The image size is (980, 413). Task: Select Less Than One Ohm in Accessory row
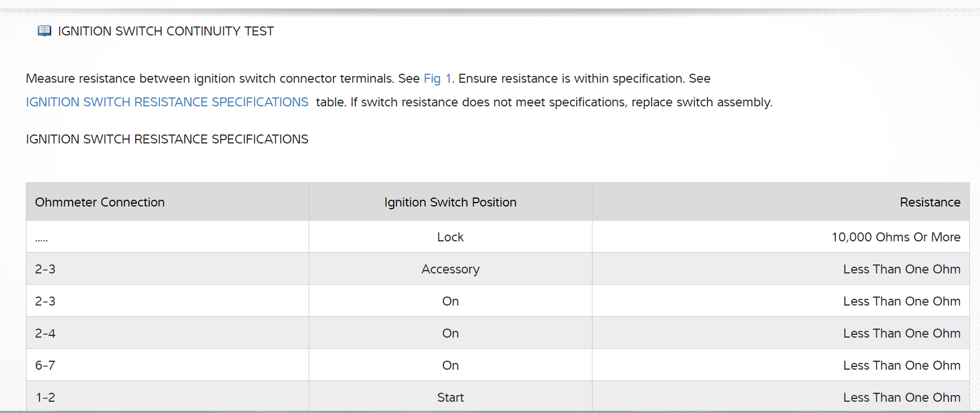(x=901, y=270)
